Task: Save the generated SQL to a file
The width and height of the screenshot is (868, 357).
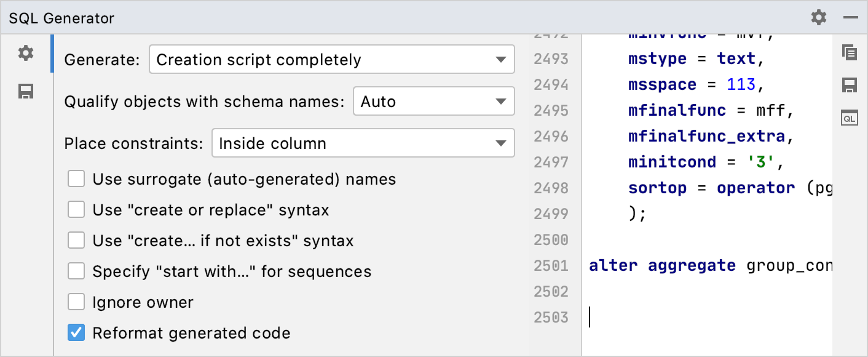Action: (849, 85)
